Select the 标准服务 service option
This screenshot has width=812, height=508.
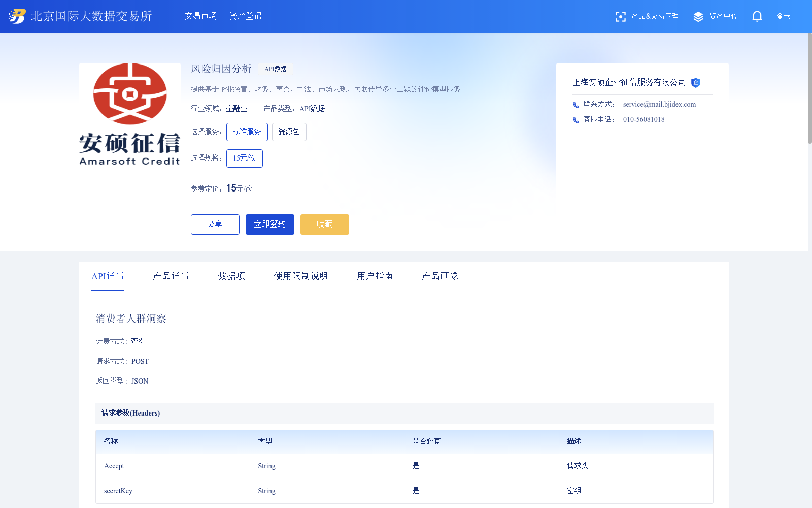tap(247, 132)
